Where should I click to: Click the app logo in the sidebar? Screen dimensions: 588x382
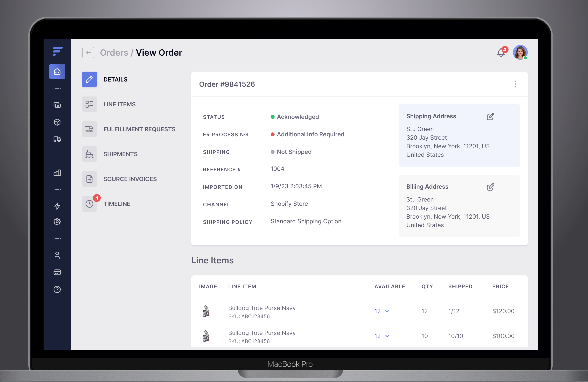(58, 51)
